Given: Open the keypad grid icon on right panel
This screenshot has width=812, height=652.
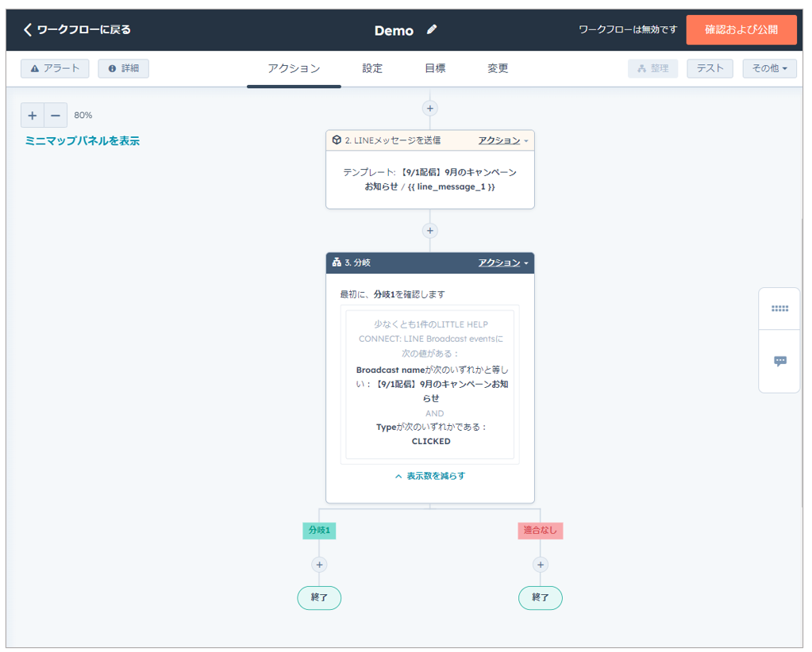Looking at the screenshot, I should tap(779, 309).
